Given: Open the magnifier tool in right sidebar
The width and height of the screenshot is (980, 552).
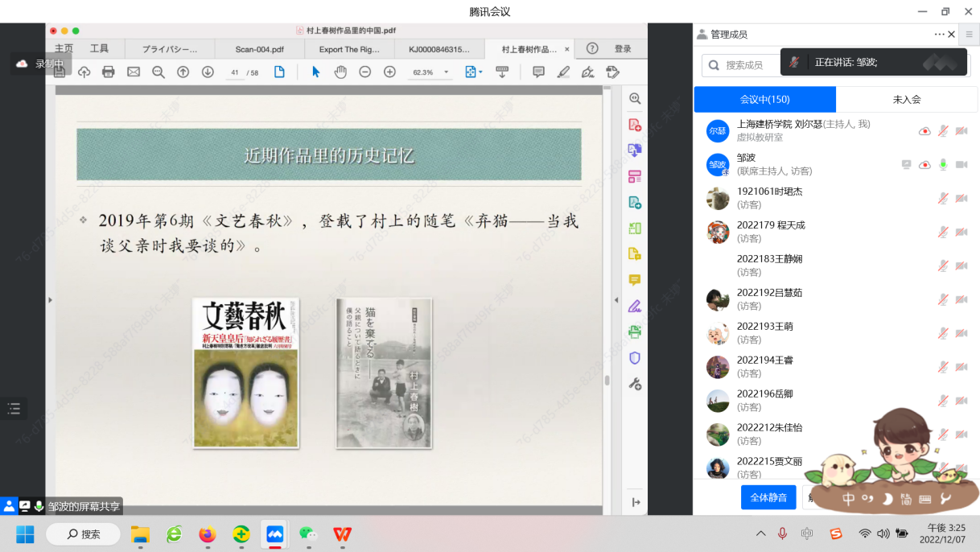Looking at the screenshot, I should click(x=635, y=99).
